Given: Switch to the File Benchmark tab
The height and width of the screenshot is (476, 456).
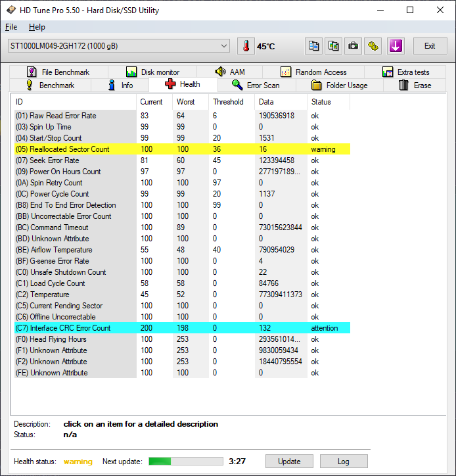Looking at the screenshot, I should point(59,72).
